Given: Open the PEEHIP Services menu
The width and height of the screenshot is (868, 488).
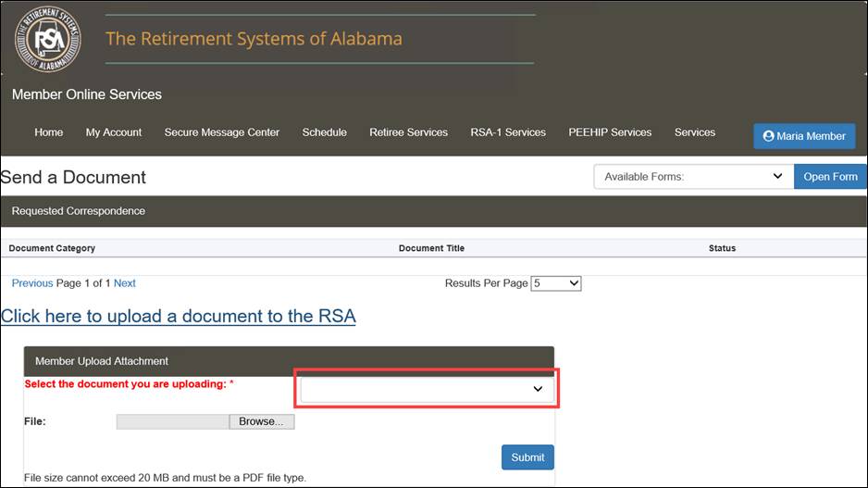Looking at the screenshot, I should (610, 132).
